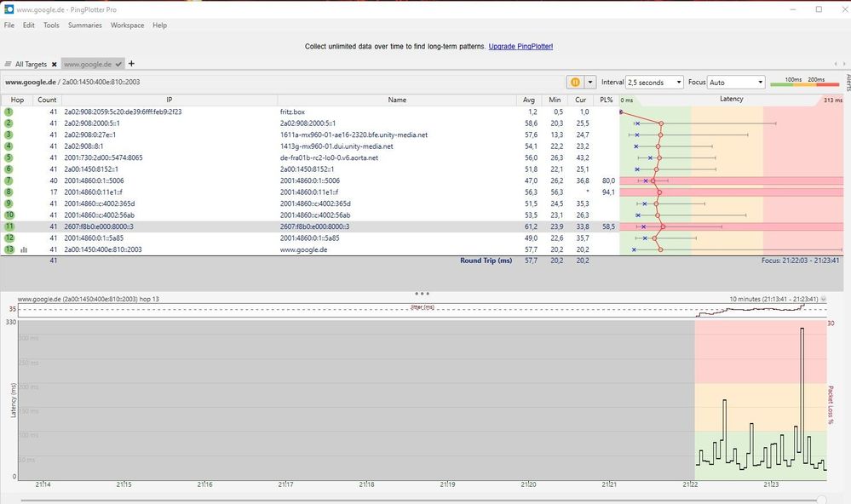Click the PL% column header
Image resolution: width=851 pixels, height=504 pixels.
point(607,100)
